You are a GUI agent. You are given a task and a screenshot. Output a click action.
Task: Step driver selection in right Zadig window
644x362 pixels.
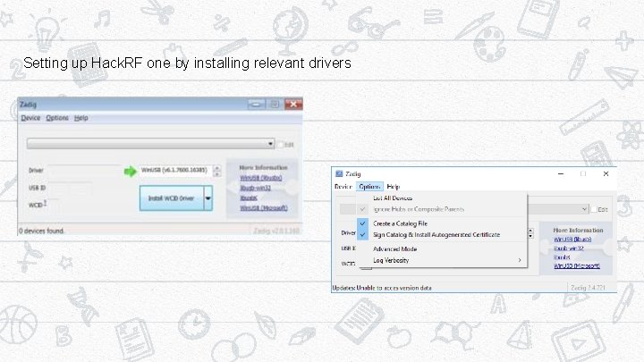coord(530,233)
